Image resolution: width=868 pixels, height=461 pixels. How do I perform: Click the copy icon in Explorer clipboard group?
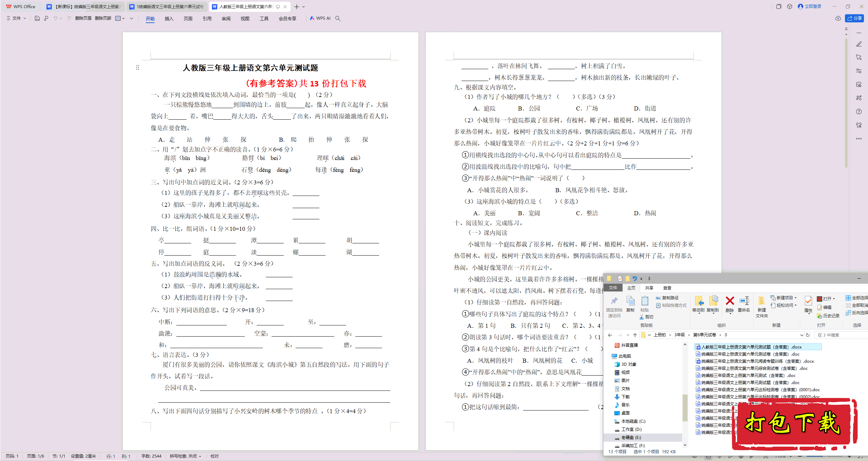(630, 301)
